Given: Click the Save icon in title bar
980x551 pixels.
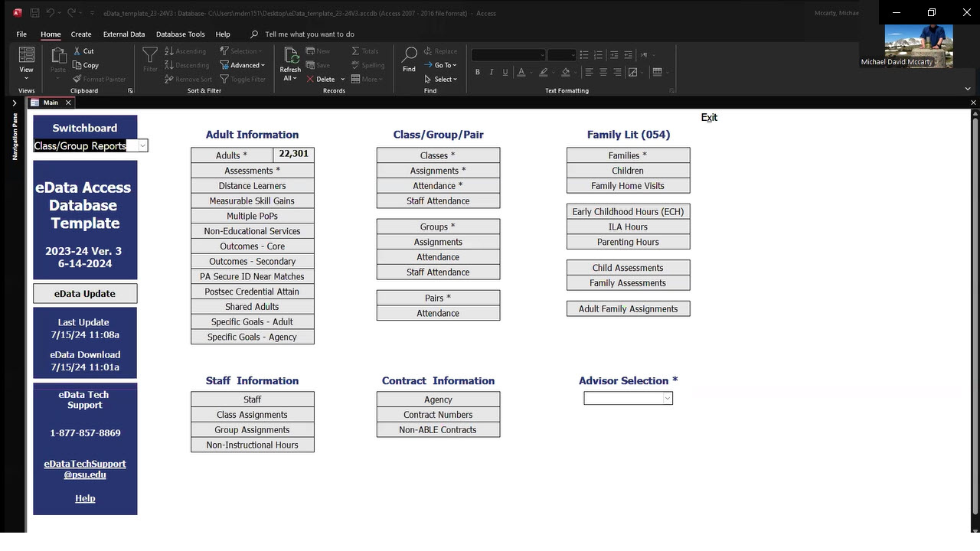Looking at the screenshot, I should (35, 13).
